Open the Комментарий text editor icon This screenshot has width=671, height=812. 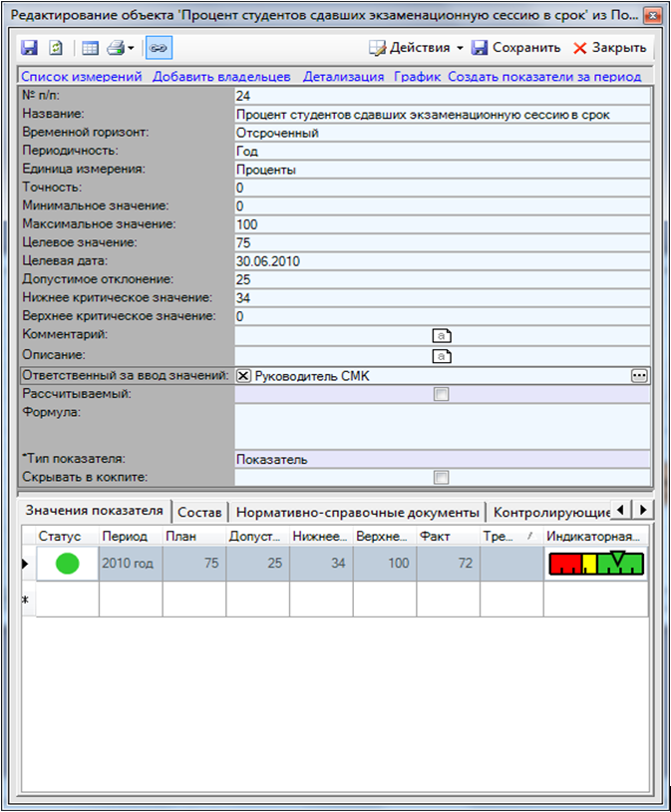pos(442,336)
